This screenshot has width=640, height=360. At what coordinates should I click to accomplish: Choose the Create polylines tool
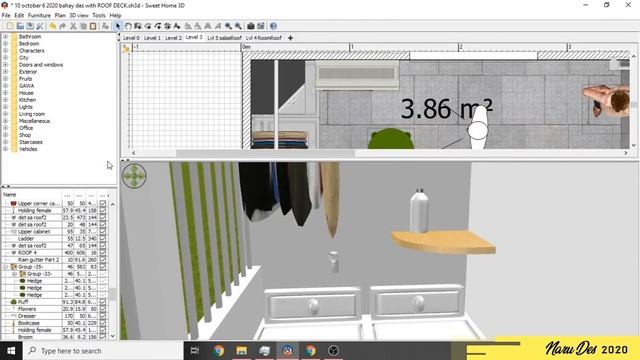[158, 26]
